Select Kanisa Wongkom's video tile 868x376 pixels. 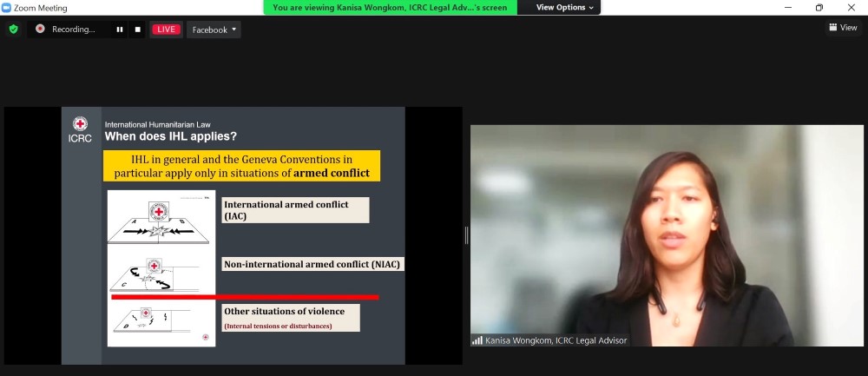coord(667,234)
